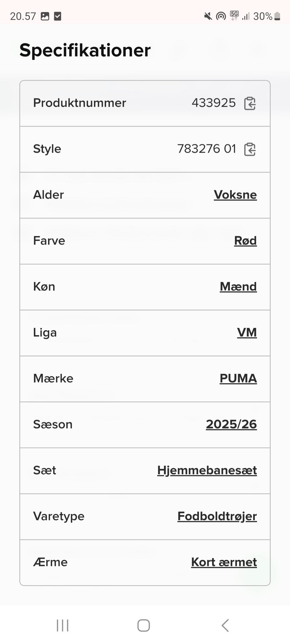Tap the muted sound icon in status bar

pyautogui.click(x=208, y=16)
